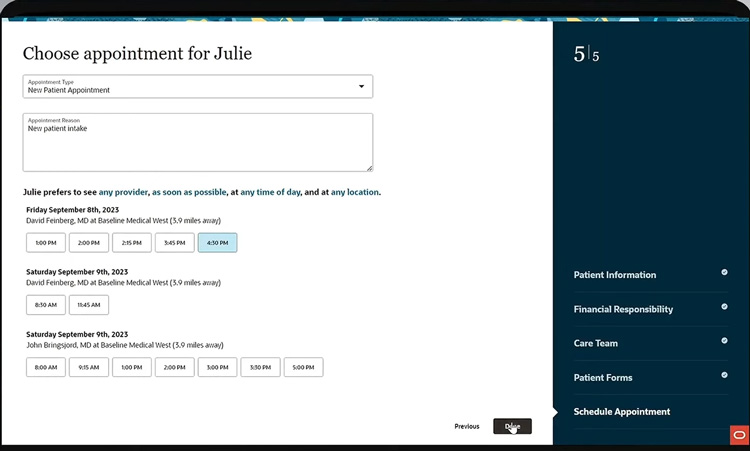
Task: Click the Care Team completed checkmark icon
Action: coord(724,341)
